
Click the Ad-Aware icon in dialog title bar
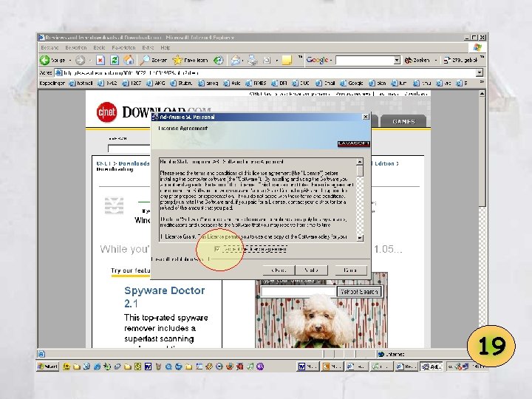pos(155,117)
